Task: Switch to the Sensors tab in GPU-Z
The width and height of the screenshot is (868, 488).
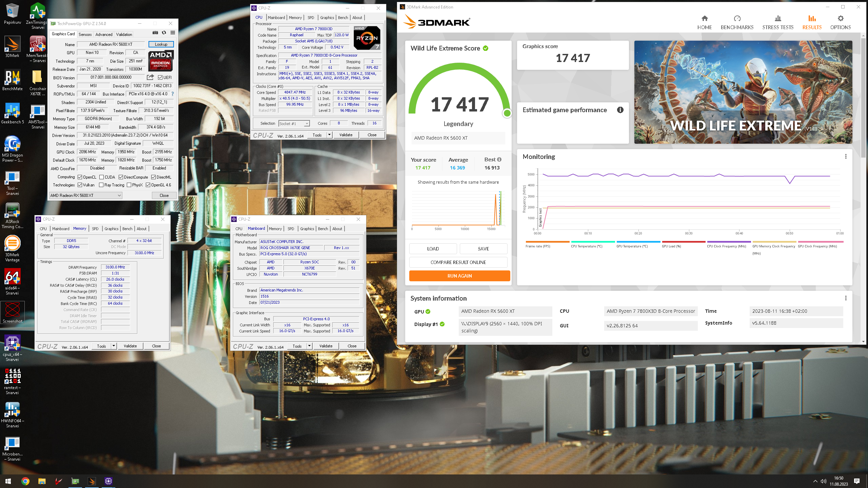Action: coord(85,35)
